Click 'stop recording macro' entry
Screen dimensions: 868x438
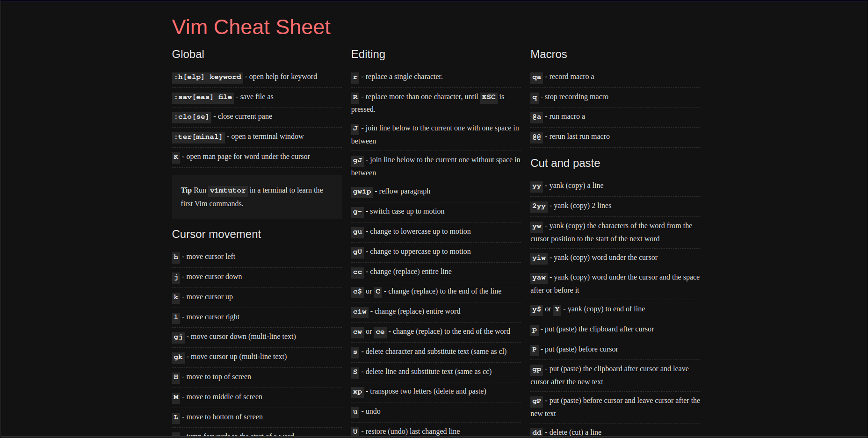click(576, 97)
